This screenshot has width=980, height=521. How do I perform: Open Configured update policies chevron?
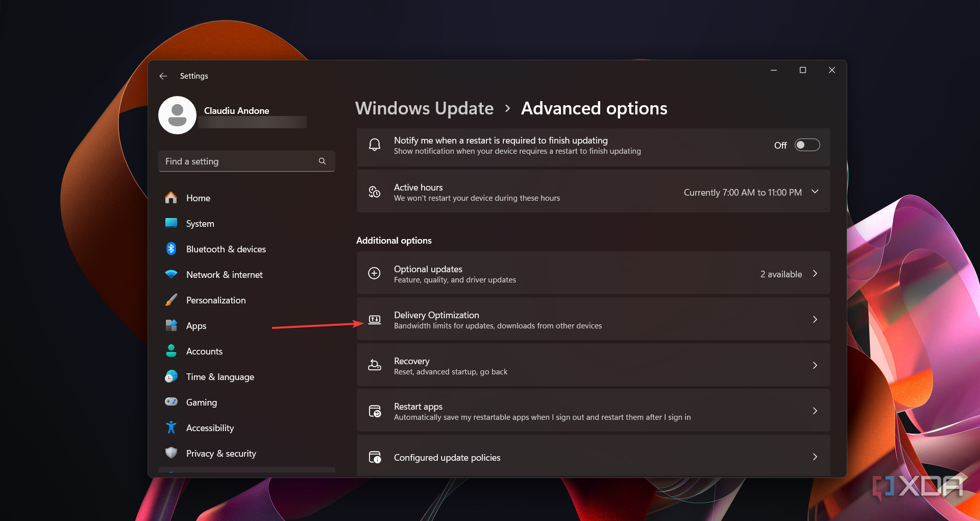tap(815, 457)
